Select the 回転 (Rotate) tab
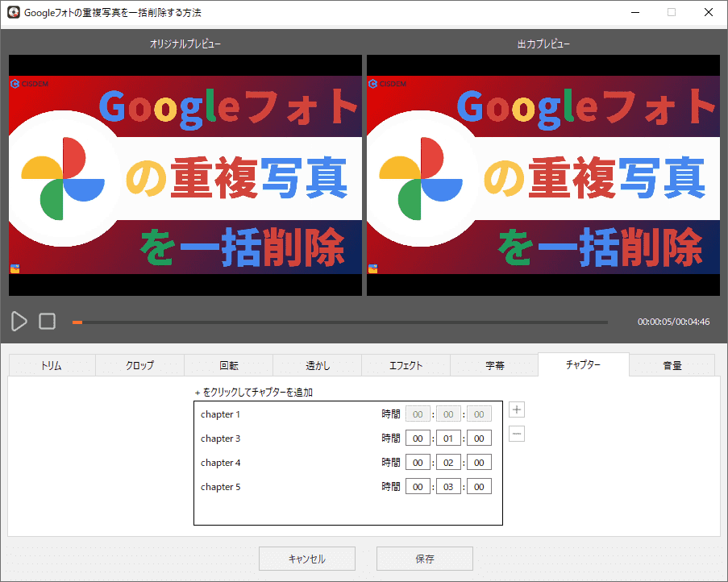 click(x=227, y=364)
